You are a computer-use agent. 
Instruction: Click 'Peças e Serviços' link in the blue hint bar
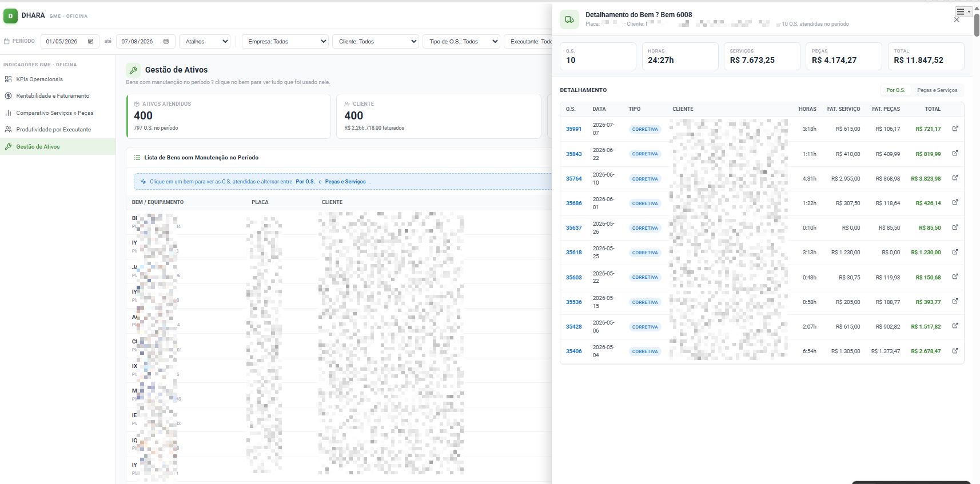[345, 182]
